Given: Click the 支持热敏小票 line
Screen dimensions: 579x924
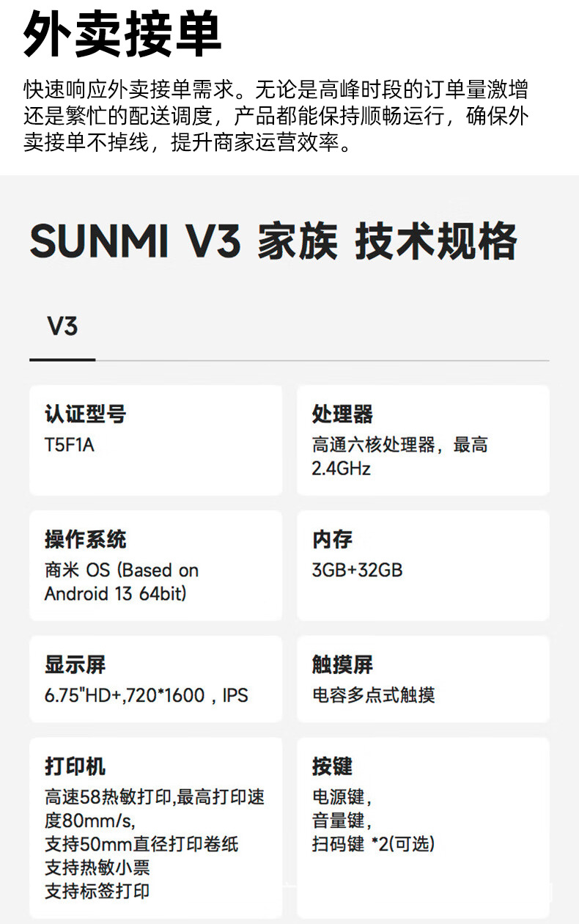Looking at the screenshot, I should (97, 868).
